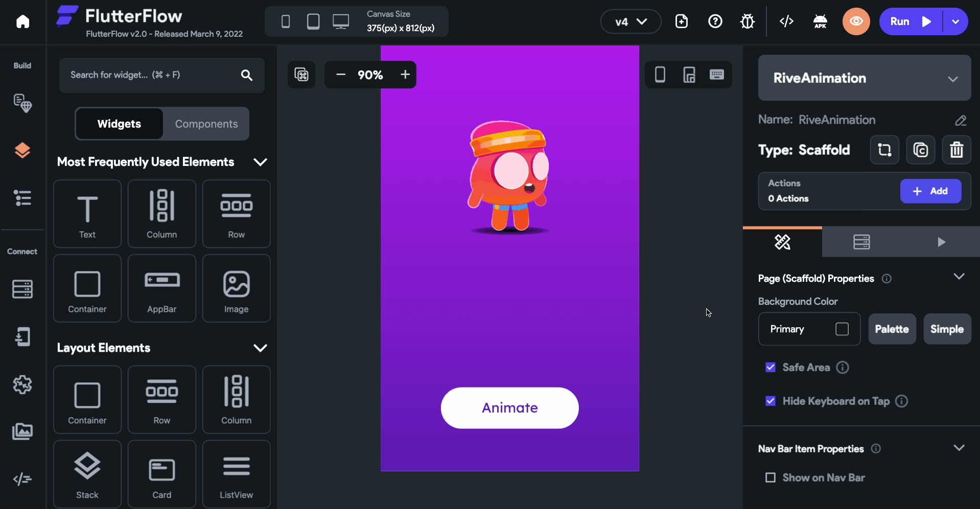Click the Primary background color swatch
Image resolution: width=980 pixels, height=509 pixels.
[842, 329]
